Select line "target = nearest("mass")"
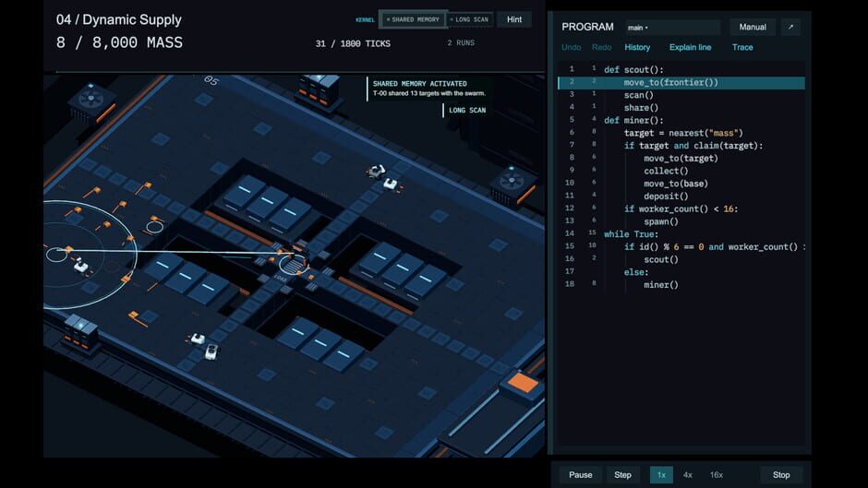 point(681,133)
